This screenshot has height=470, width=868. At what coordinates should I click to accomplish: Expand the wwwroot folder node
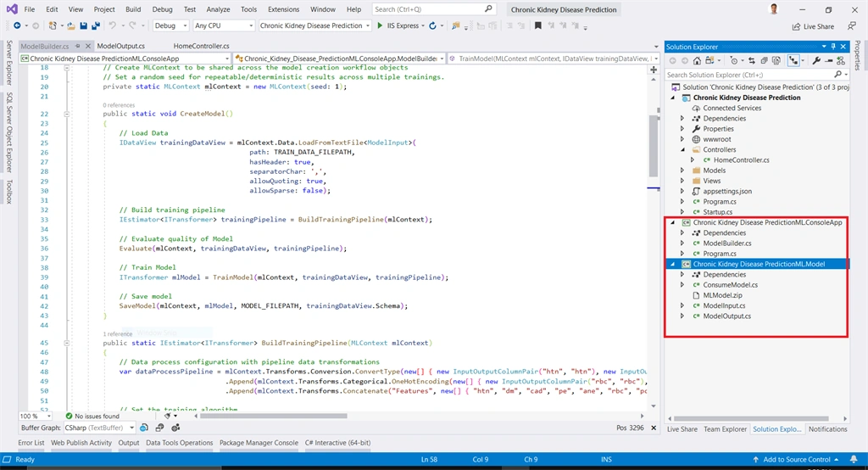pyautogui.click(x=682, y=139)
